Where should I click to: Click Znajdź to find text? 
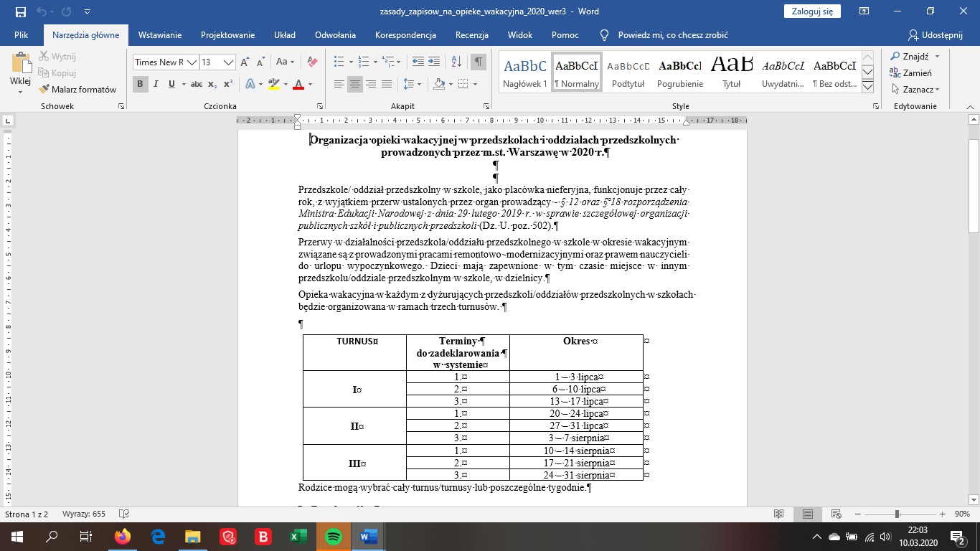[x=915, y=56]
